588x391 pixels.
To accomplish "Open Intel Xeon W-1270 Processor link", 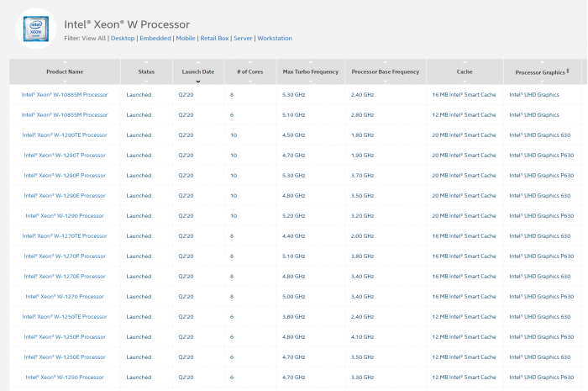I will (65, 296).
